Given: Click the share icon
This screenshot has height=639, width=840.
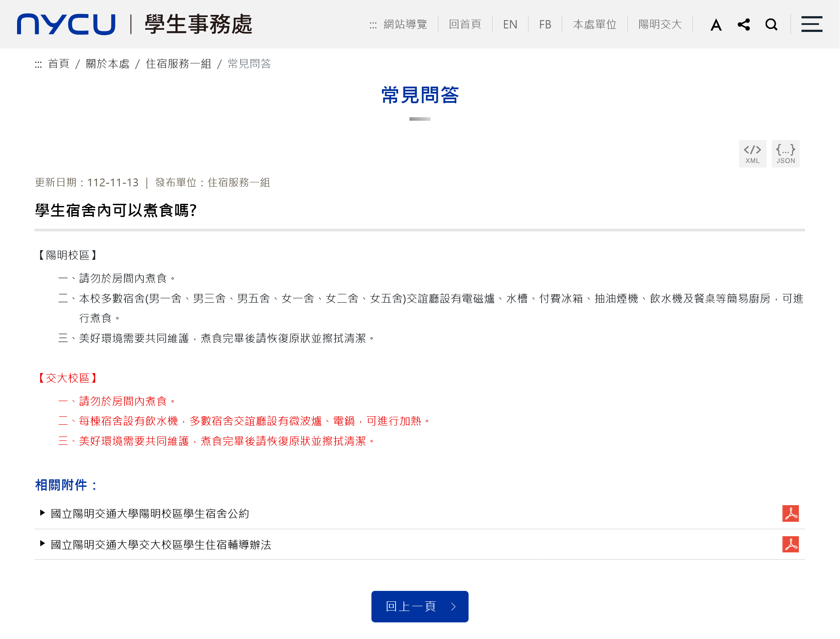Looking at the screenshot, I should [x=743, y=24].
